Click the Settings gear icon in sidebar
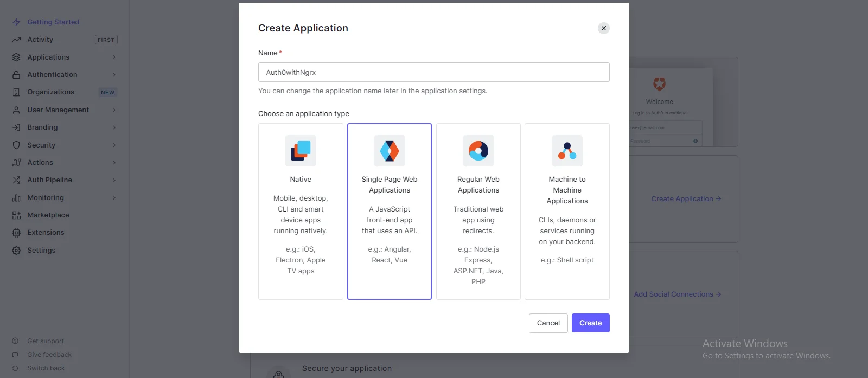The height and width of the screenshot is (378, 868). tap(16, 251)
